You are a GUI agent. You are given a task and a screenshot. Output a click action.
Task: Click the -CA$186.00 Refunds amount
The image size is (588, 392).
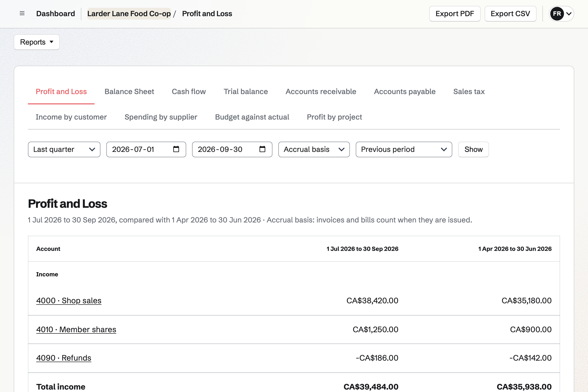[x=377, y=358]
